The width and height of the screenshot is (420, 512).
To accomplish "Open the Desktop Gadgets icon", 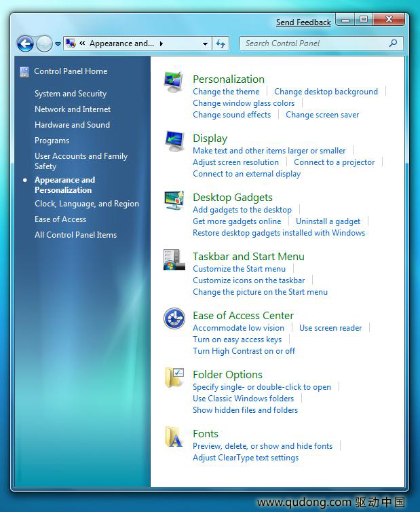I will [x=174, y=200].
